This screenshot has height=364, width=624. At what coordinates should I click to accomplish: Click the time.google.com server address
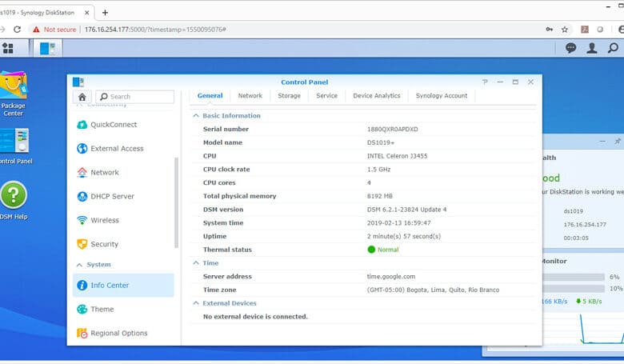390,277
